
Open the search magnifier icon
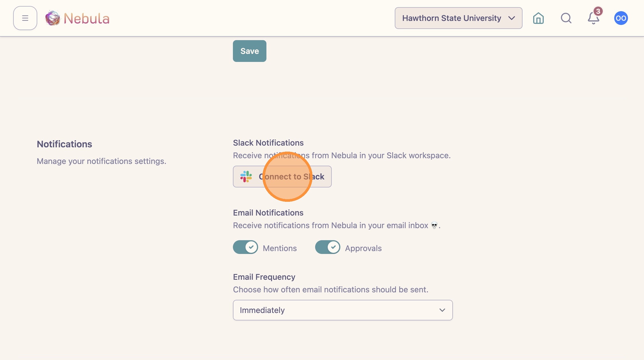(x=566, y=18)
